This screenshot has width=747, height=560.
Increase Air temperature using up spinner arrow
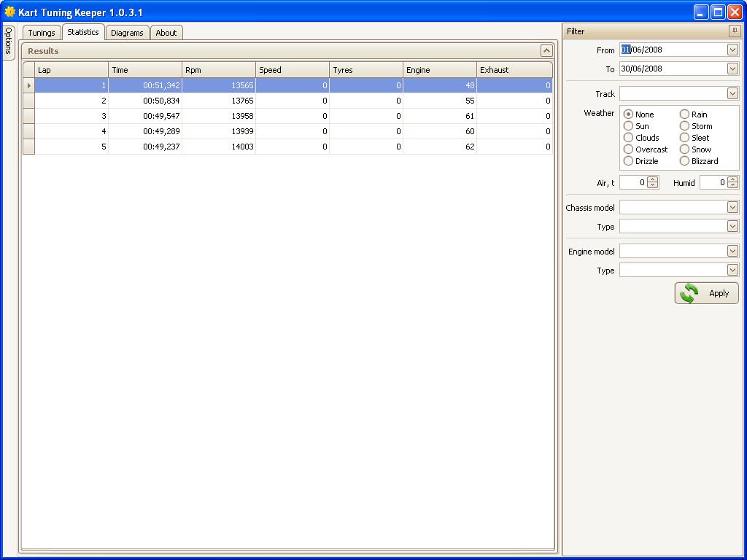tap(653, 179)
